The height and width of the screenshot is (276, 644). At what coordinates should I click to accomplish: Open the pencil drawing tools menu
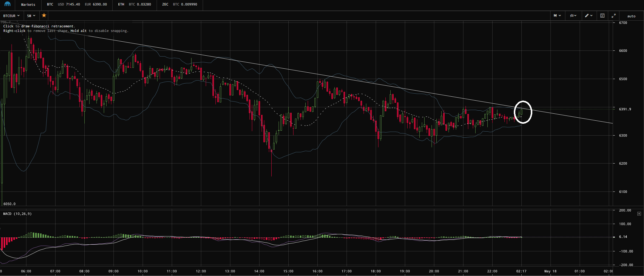[589, 16]
